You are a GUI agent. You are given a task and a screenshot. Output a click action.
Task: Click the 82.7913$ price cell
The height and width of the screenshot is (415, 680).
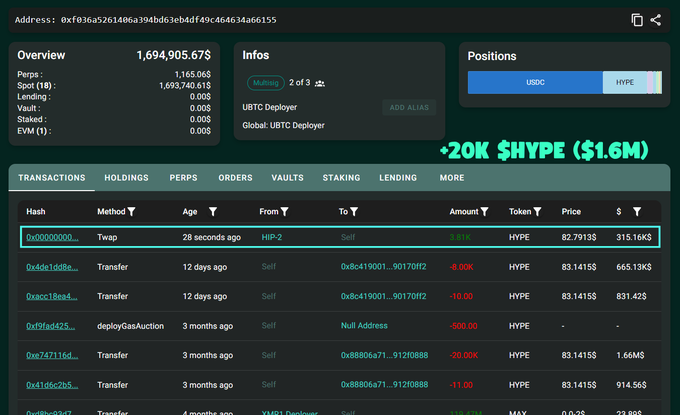579,237
